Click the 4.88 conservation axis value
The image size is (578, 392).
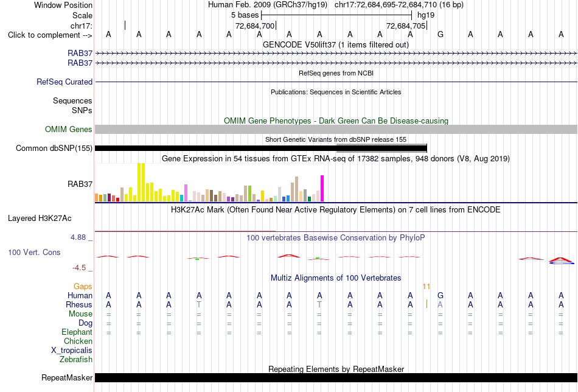click(78, 237)
